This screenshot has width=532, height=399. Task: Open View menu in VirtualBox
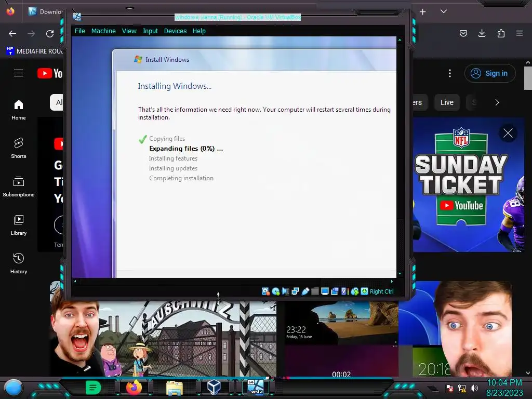coord(129,31)
